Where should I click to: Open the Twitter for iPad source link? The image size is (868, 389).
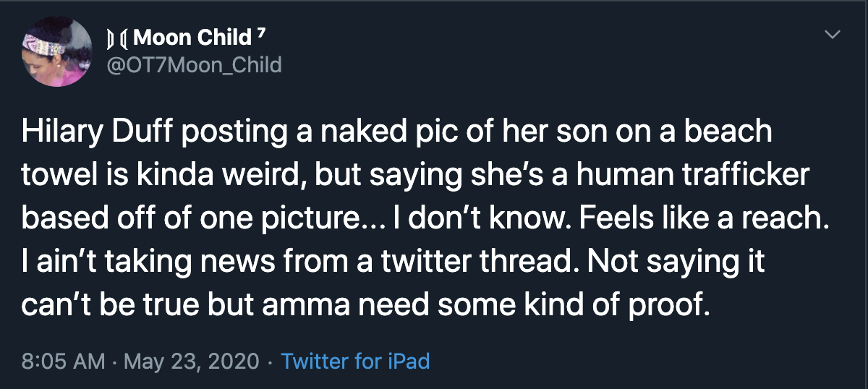[355, 361]
